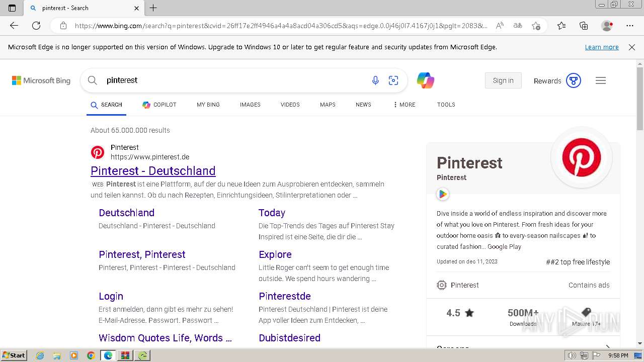644x362 pixels.
Task: Open the Deutschland sitelink
Action: (126, 213)
